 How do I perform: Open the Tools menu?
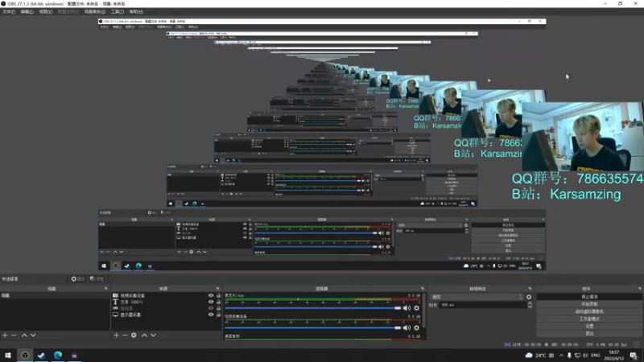click(x=118, y=12)
